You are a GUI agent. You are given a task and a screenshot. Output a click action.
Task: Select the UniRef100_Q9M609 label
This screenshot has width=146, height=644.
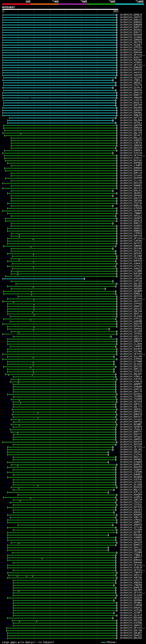click(x=131, y=40)
